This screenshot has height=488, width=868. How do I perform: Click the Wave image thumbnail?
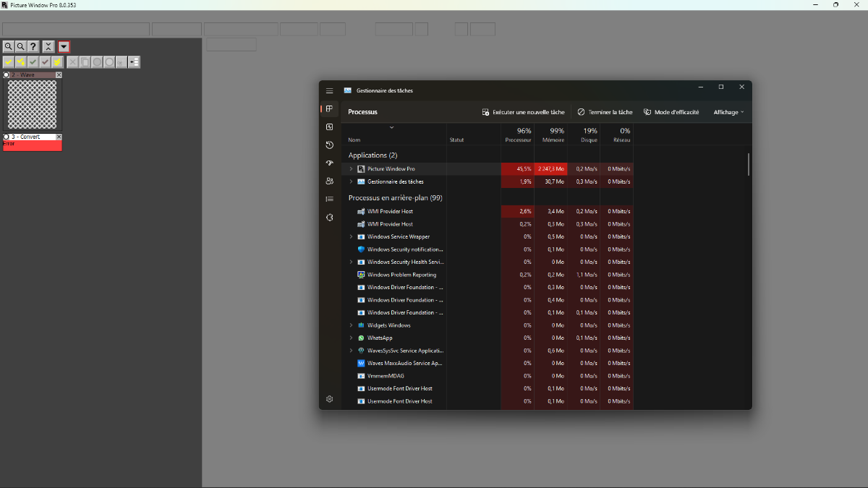tap(32, 104)
